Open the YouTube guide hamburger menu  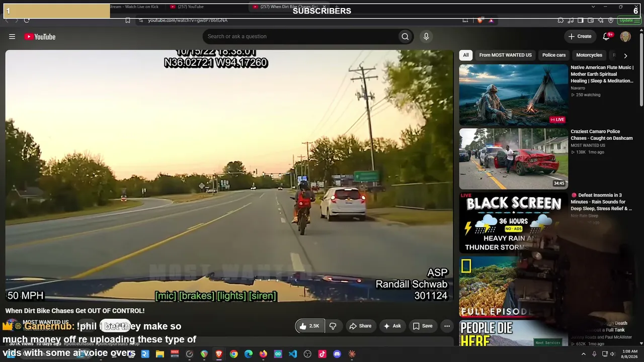coord(12,37)
